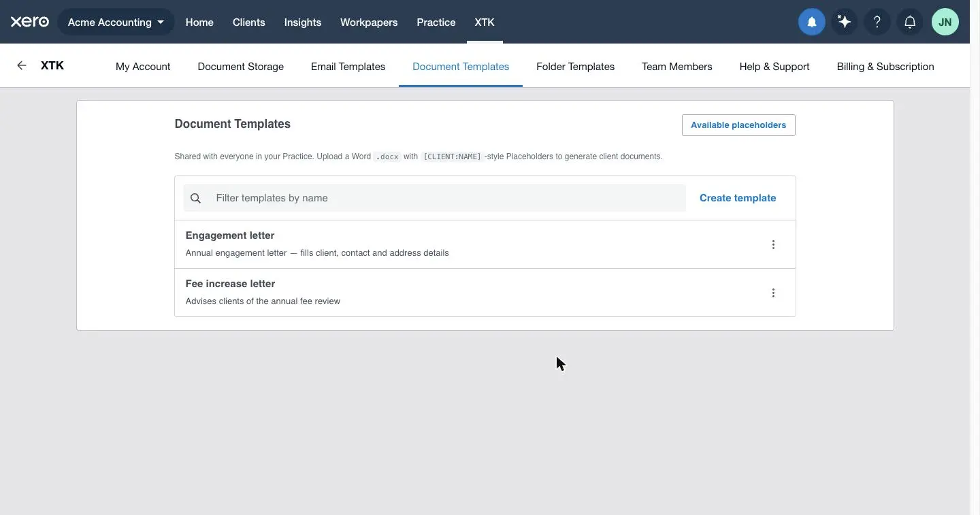Select the XTK top navigation item

pyautogui.click(x=485, y=22)
